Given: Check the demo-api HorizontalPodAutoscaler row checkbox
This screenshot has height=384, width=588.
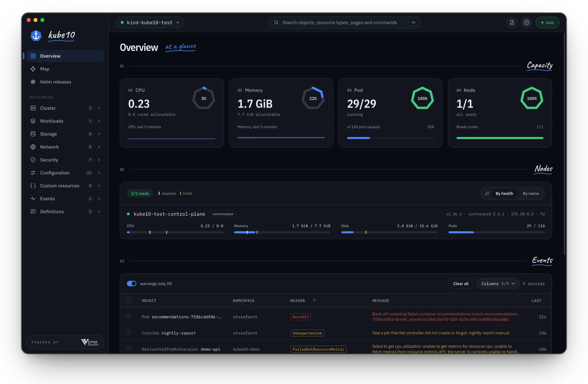Looking at the screenshot, I should click(x=128, y=348).
